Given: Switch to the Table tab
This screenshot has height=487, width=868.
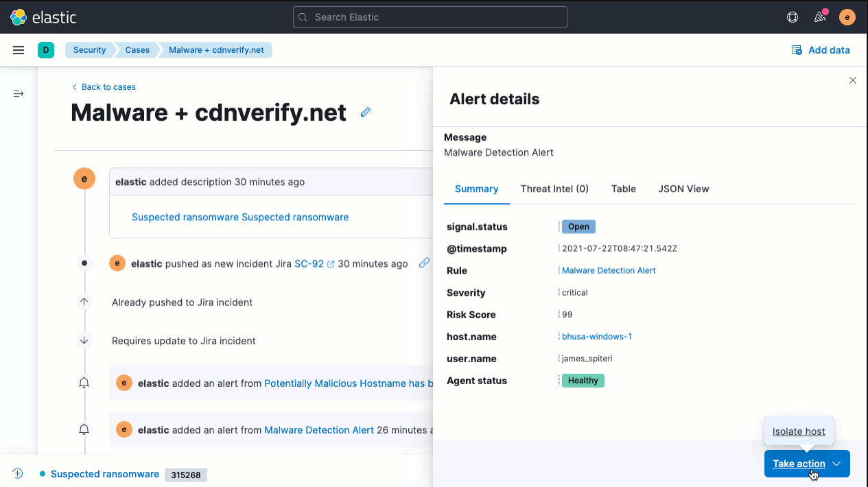Looking at the screenshot, I should tap(623, 189).
